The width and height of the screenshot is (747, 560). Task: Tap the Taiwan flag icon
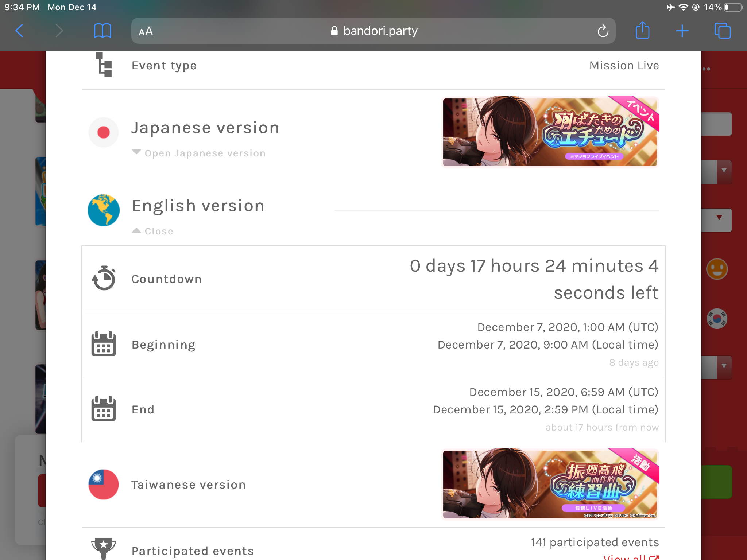(104, 485)
